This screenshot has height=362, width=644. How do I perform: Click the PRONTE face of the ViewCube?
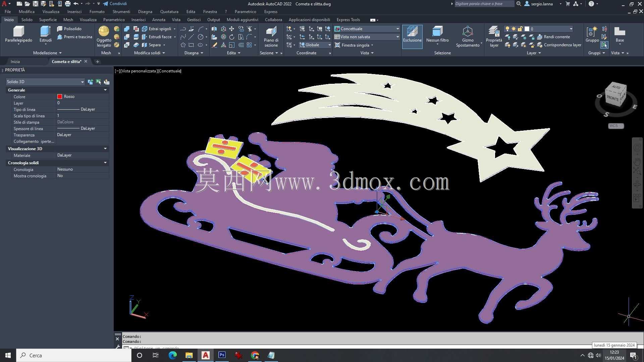[612, 98]
